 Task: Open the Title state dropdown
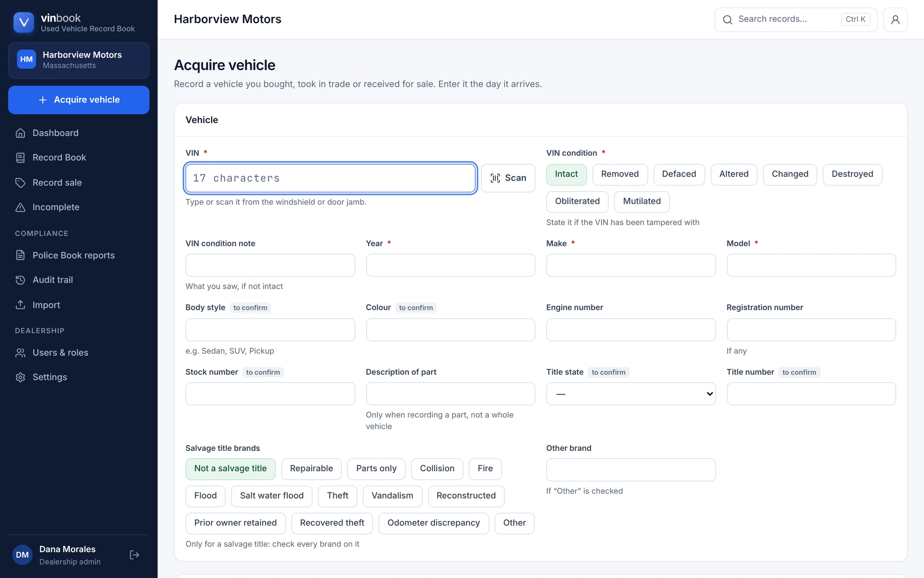click(631, 394)
